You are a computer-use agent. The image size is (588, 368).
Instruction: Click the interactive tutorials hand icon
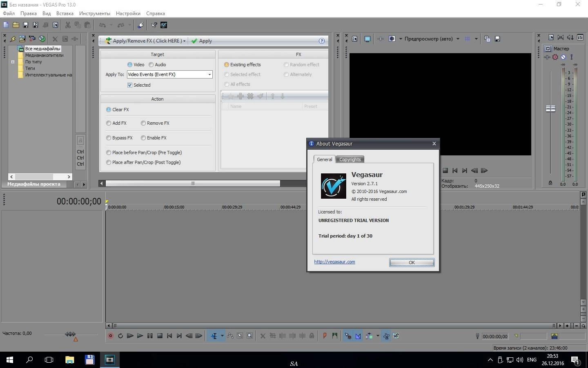[140, 25]
